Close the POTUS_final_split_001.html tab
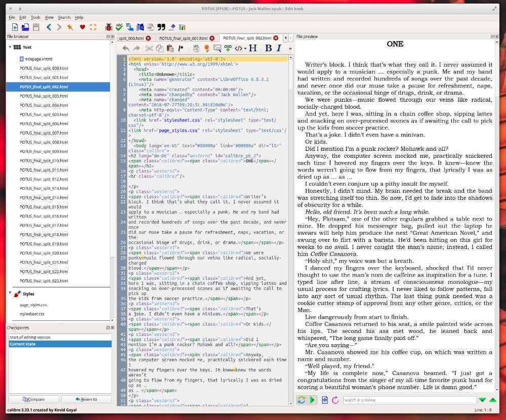506x420 pixels. coord(212,38)
